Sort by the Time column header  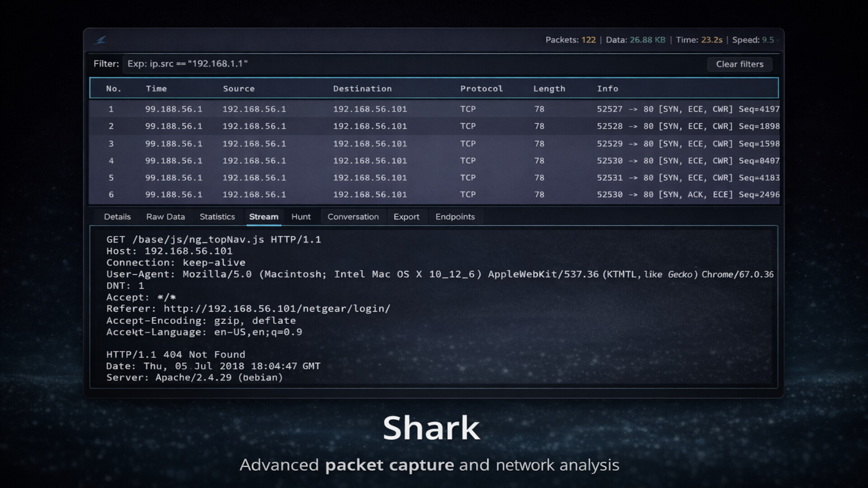[x=156, y=89]
